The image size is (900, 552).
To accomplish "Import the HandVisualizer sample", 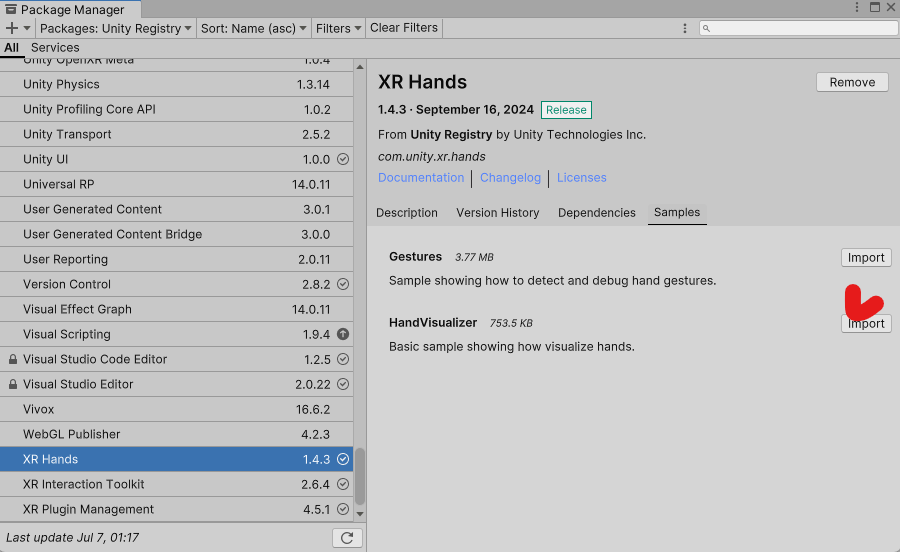I will click(866, 324).
